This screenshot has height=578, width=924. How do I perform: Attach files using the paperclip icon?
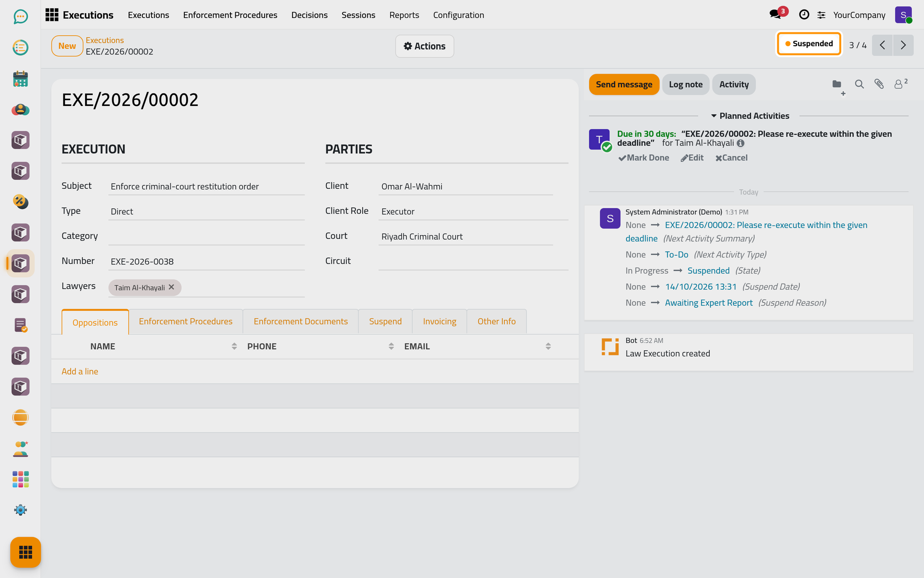tap(879, 84)
